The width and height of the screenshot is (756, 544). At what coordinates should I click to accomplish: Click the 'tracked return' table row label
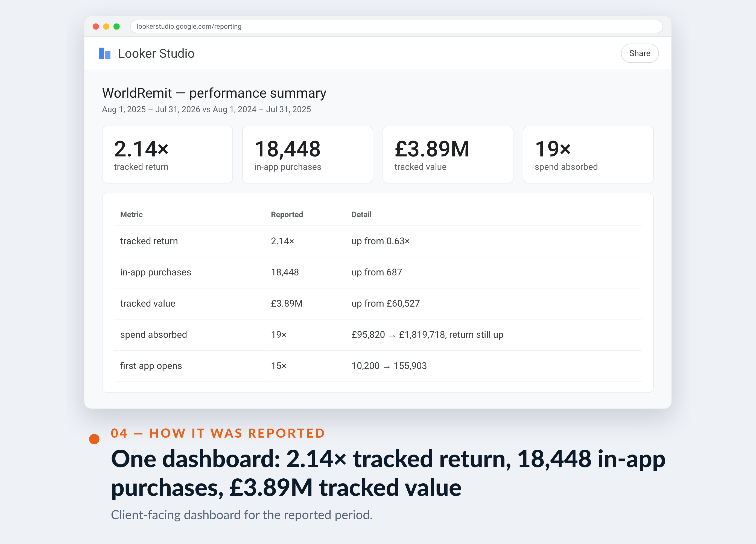[149, 241]
